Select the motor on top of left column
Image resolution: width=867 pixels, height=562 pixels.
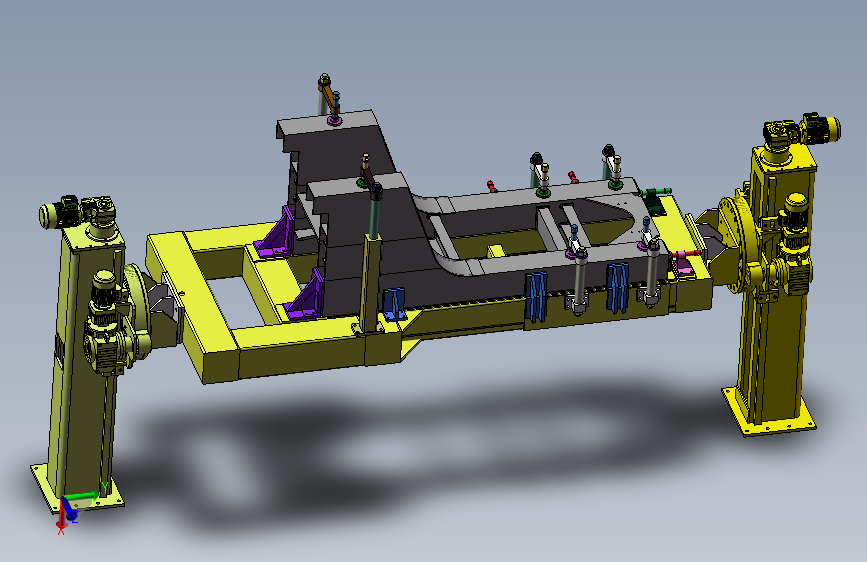[77, 211]
